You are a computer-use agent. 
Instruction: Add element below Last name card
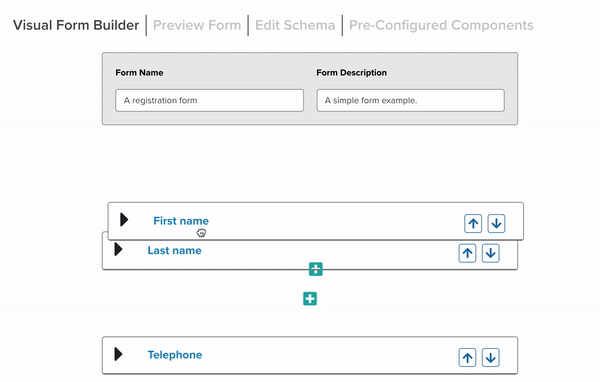[316, 269]
